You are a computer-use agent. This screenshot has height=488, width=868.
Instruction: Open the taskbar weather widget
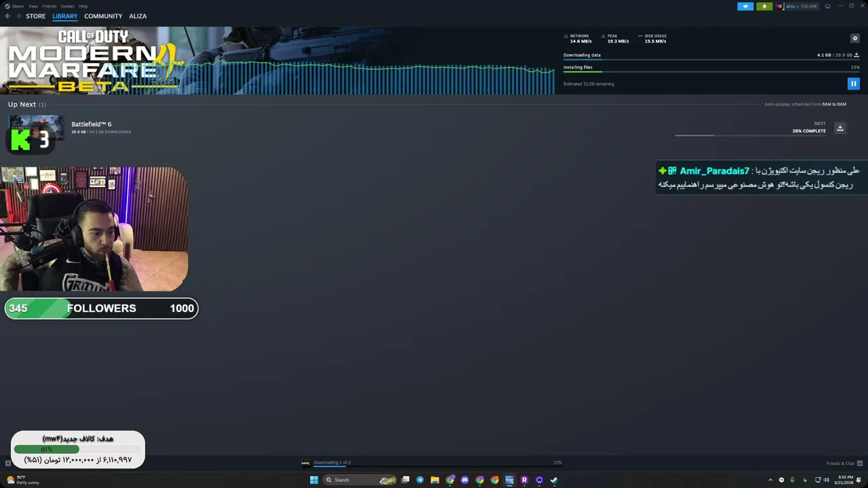point(23,480)
